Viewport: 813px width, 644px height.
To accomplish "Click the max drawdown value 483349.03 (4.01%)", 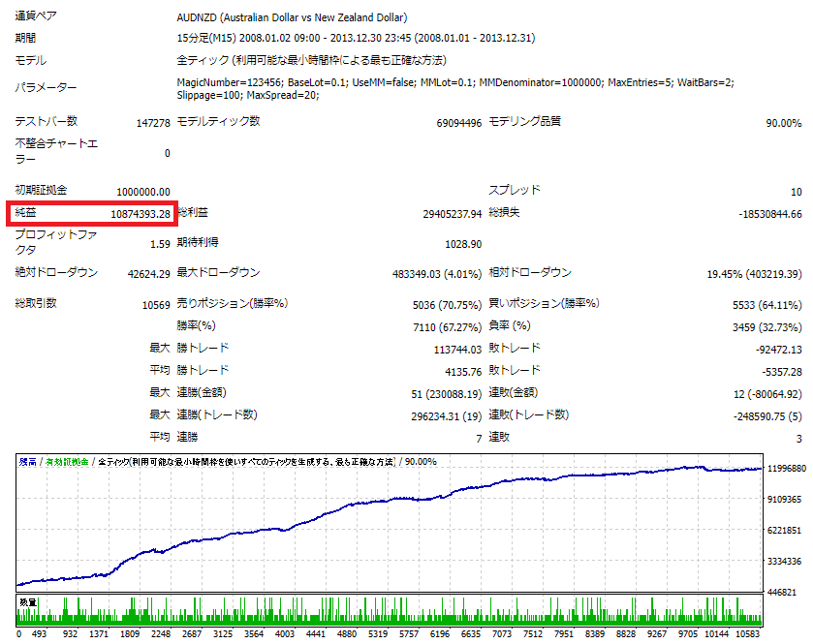I will (x=437, y=274).
